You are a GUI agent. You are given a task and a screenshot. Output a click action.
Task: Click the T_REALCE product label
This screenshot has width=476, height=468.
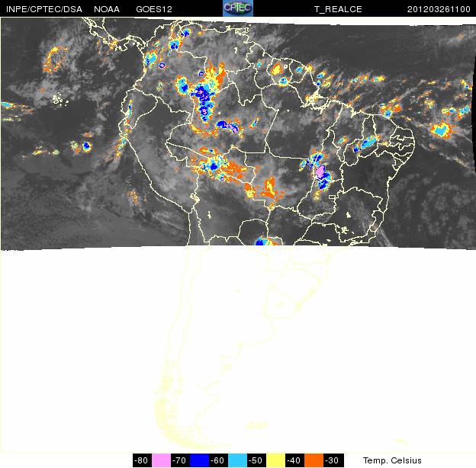tap(338, 9)
